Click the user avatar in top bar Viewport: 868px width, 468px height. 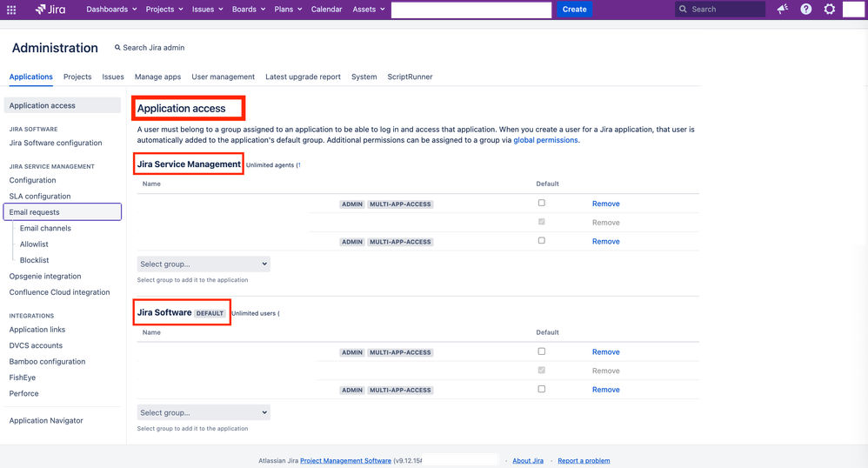click(x=853, y=10)
